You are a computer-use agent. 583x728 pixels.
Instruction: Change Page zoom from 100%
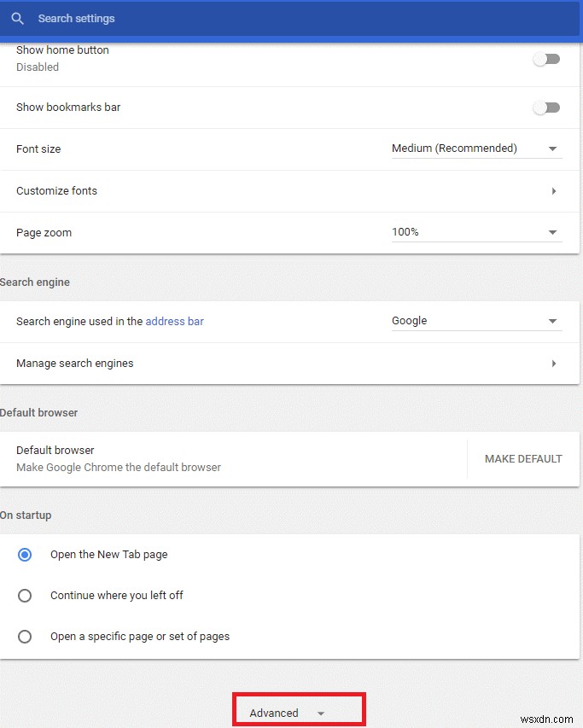pyautogui.click(x=405, y=231)
